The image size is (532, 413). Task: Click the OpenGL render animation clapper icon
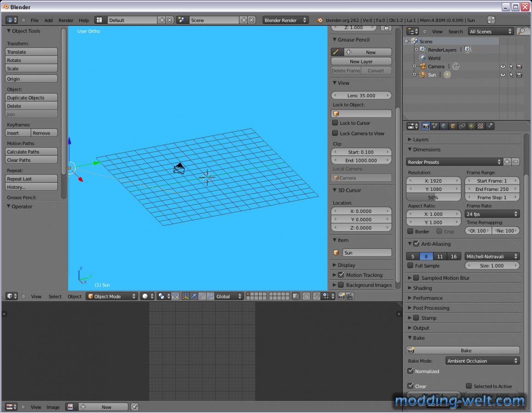point(349,296)
